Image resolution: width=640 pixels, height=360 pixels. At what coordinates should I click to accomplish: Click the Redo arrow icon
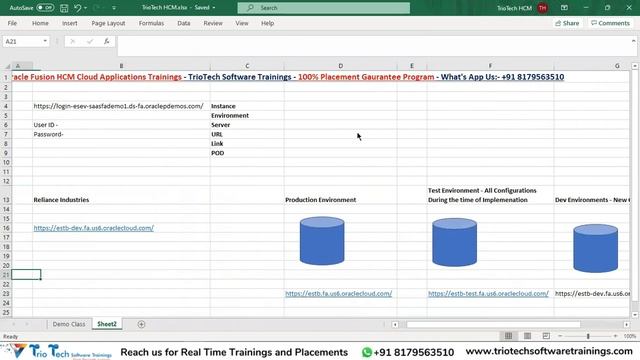pos(97,8)
